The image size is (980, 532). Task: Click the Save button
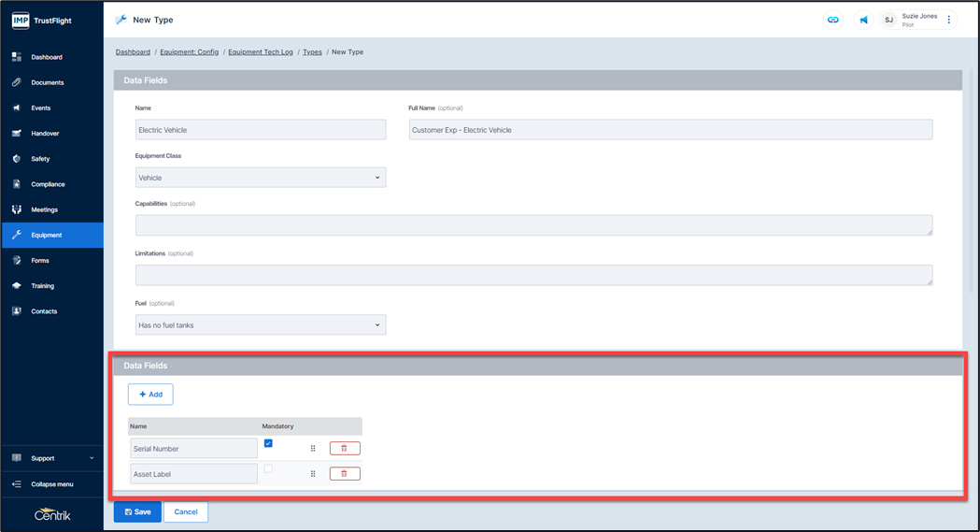point(137,512)
